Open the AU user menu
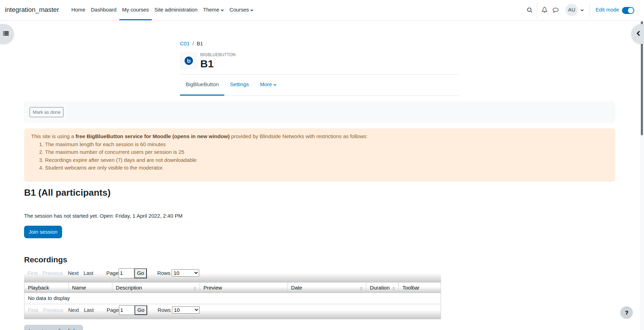The height and width of the screenshot is (330, 644). (575, 10)
